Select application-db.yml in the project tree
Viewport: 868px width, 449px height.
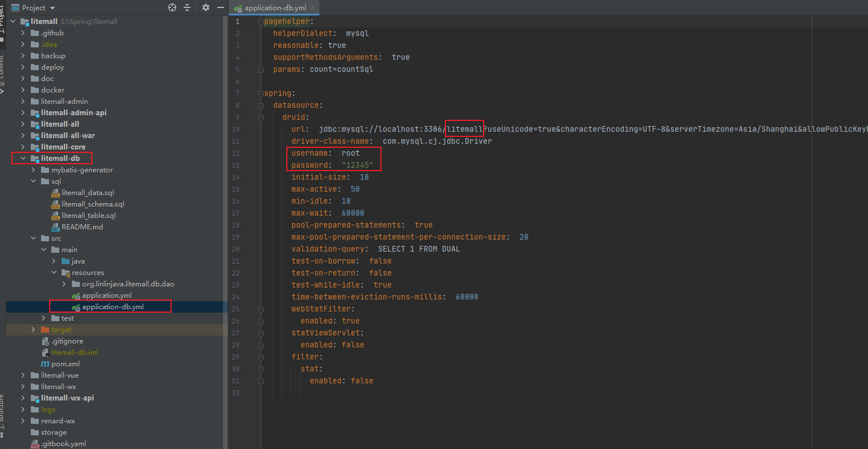coord(117,307)
